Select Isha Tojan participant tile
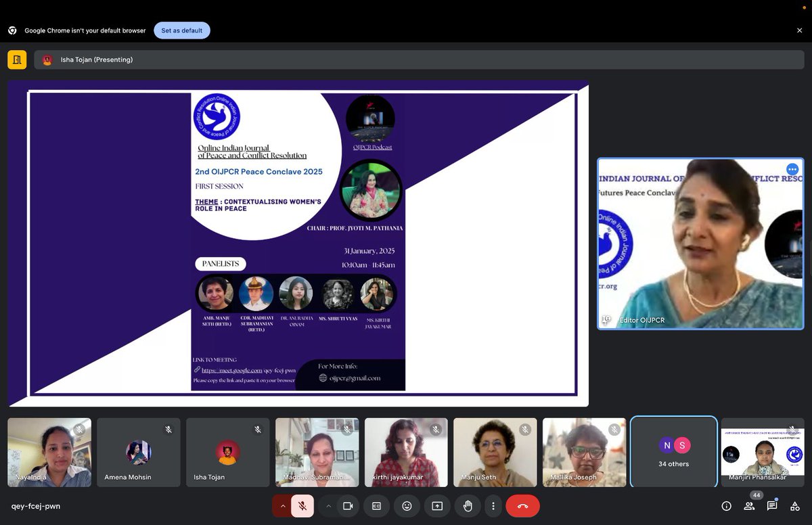Screen dimensions: 812x525 pyautogui.click(x=228, y=452)
